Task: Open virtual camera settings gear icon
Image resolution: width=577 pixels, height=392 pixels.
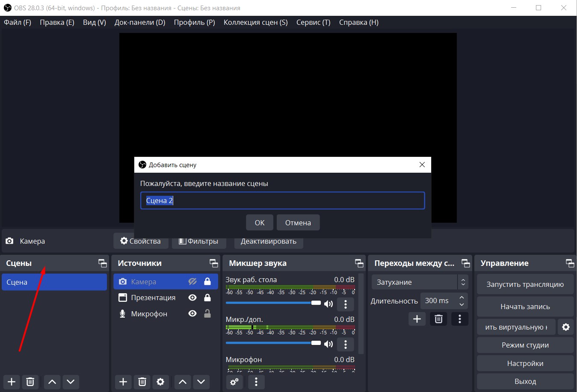Action: click(x=566, y=327)
